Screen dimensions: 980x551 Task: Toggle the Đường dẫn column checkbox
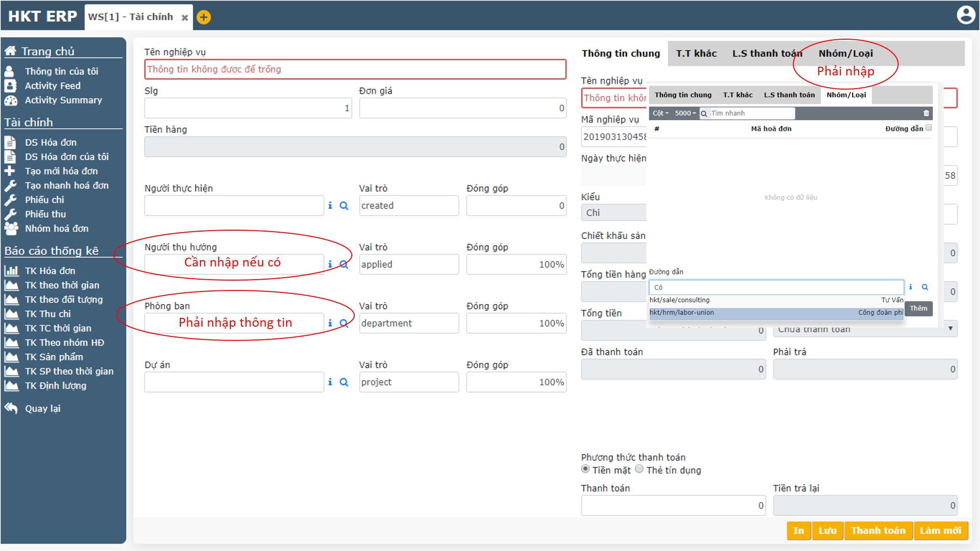click(929, 128)
